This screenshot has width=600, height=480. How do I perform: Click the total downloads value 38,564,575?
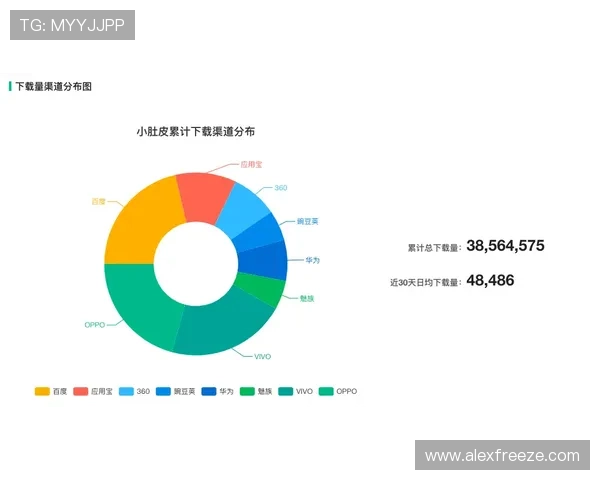coord(505,246)
